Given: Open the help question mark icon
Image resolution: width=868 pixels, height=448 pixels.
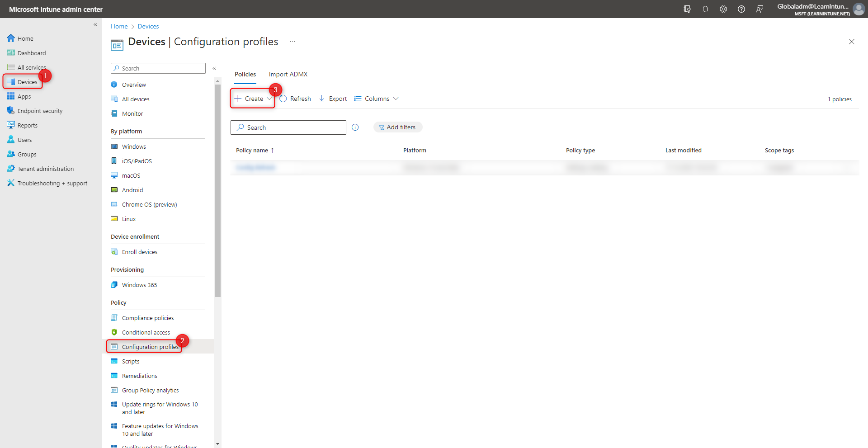Looking at the screenshot, I should click(x=741, y=9).
